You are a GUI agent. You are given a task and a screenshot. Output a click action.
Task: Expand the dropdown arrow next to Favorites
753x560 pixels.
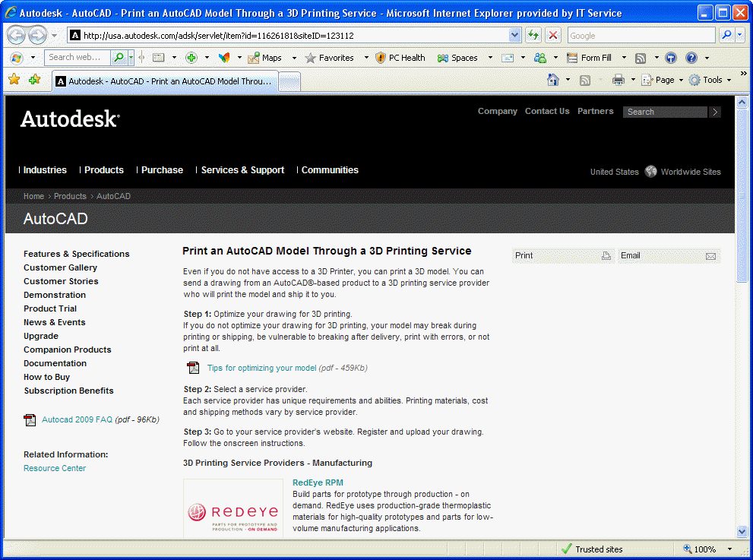(x=366, y=58)
